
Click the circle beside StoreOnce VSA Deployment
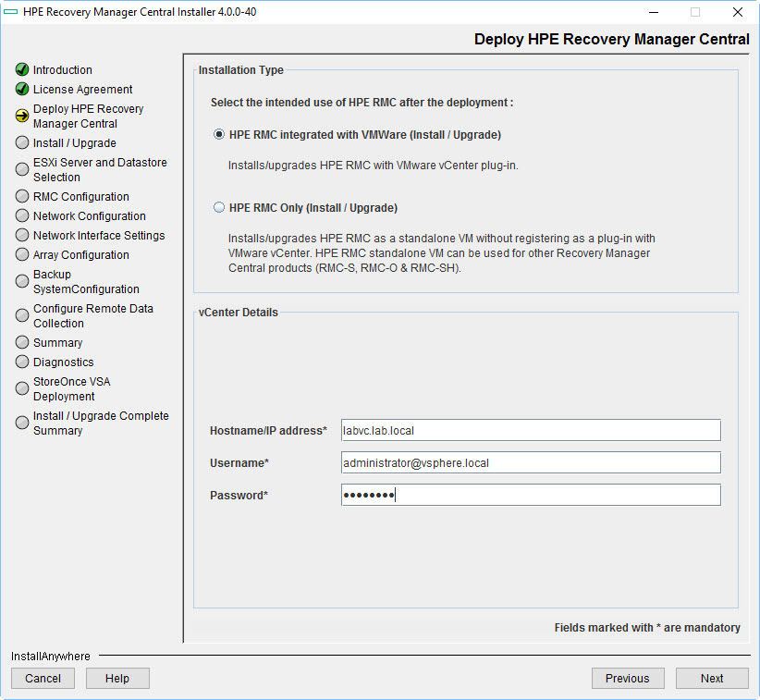(21, 387)
